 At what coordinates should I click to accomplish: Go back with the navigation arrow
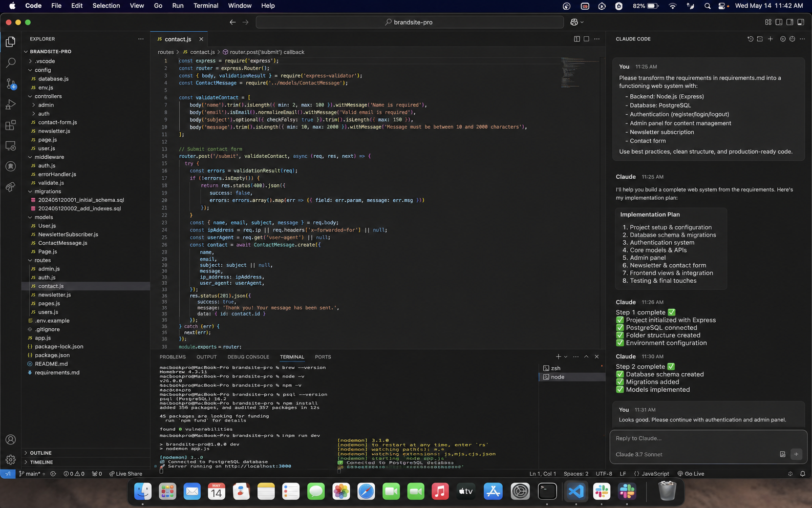click(x=232, y=22)
